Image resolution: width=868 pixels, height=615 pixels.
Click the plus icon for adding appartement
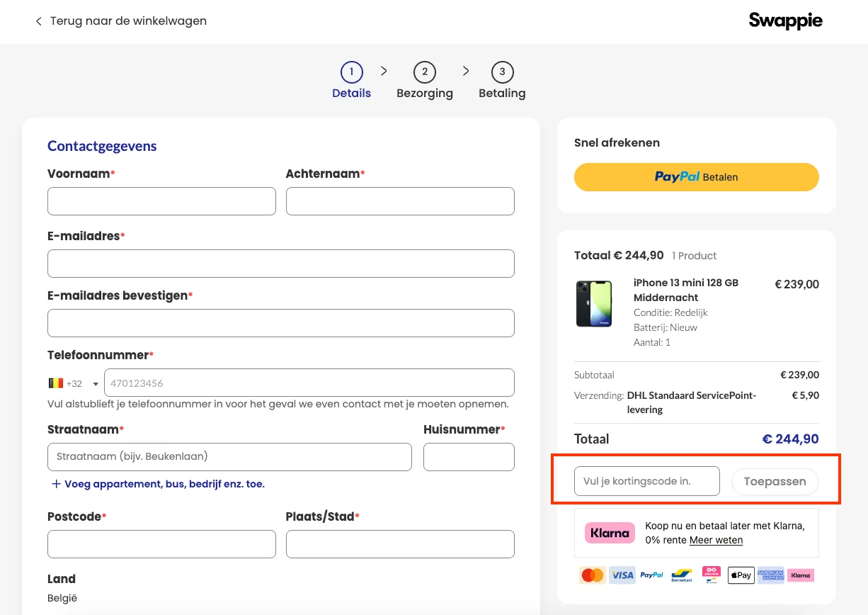click(57, 484)
